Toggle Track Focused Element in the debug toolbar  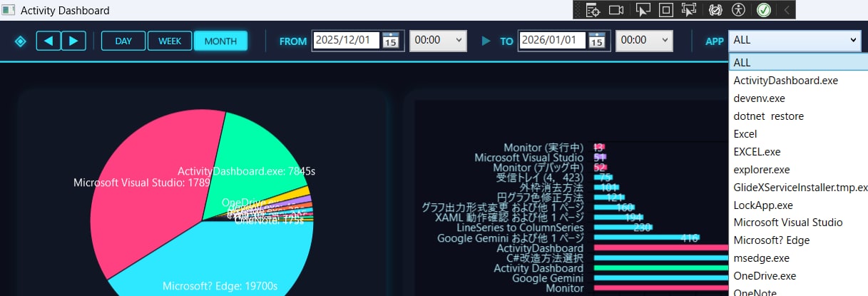688,10
